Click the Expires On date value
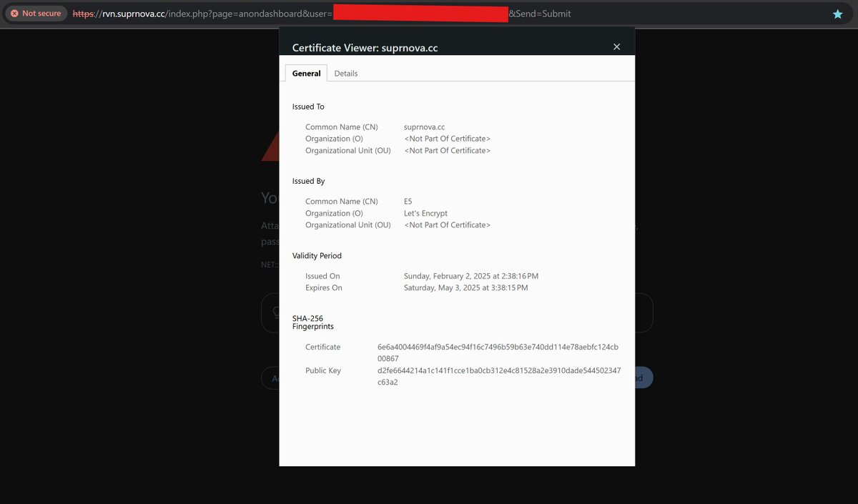This screenshot has height=504, width=858. click(x=466, y=288)
